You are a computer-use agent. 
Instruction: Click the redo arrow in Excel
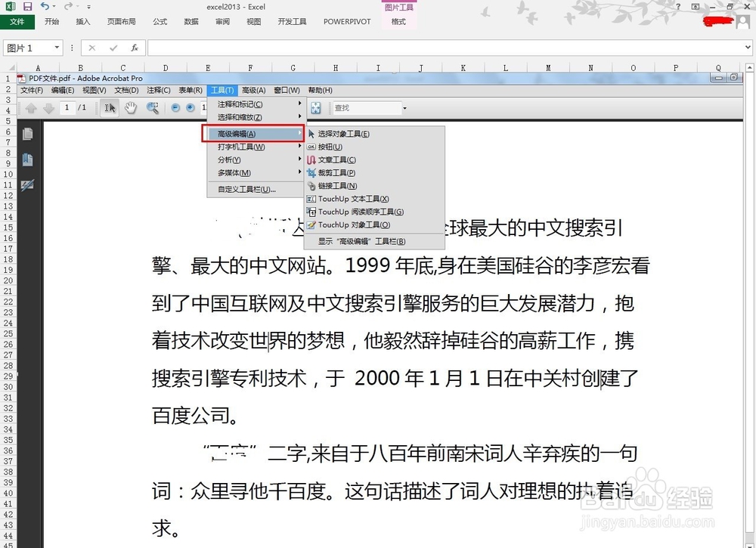(x=68, y=6)
